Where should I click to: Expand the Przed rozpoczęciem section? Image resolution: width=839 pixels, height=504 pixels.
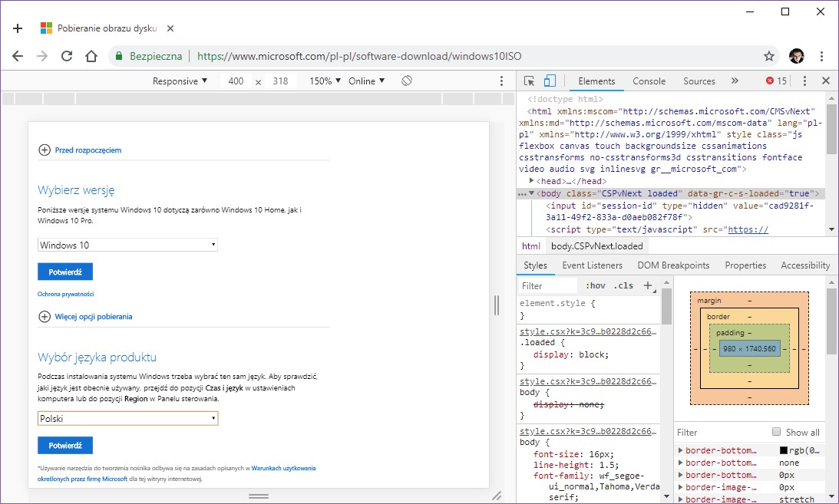(x=80, y=150)
